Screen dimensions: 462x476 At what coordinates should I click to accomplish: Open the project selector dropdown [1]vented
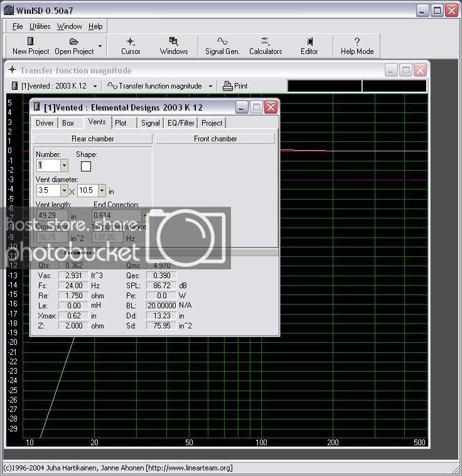(x=95, y=86)
